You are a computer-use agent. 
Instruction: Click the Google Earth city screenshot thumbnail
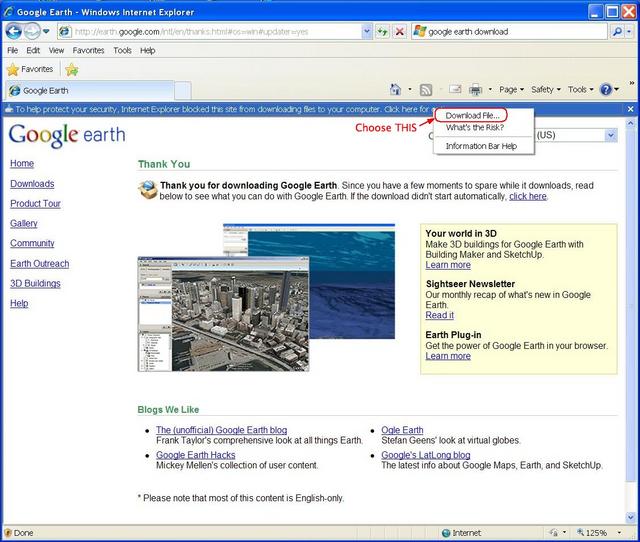click(223, 314)
